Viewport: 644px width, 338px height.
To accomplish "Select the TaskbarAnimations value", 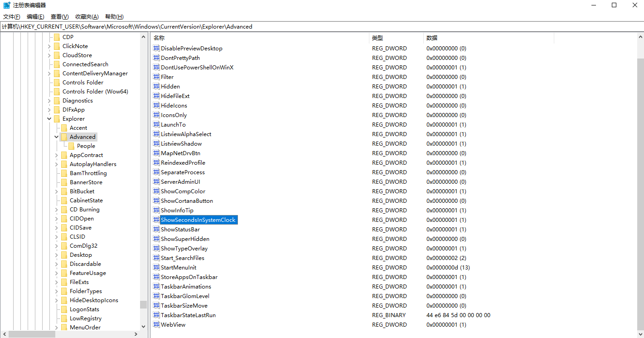I will click(186, 287).
